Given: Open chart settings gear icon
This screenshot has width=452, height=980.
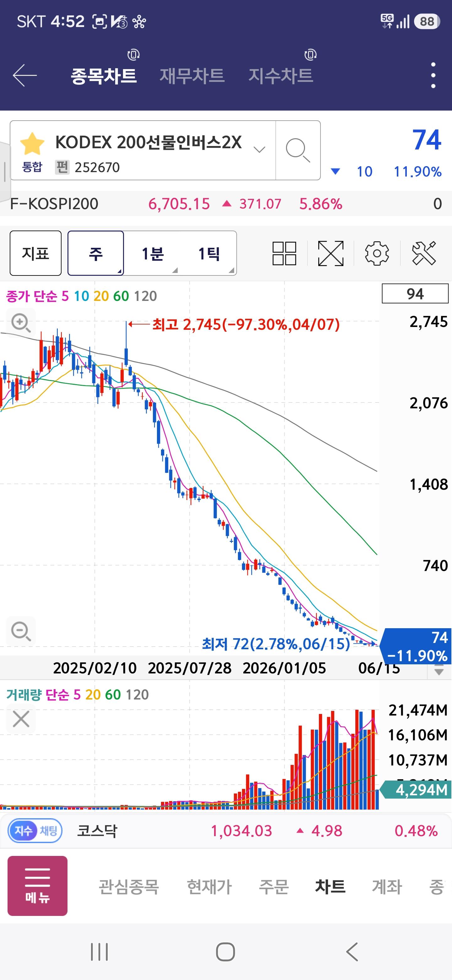Looking at the screenshot, I should tap(377, 253).
